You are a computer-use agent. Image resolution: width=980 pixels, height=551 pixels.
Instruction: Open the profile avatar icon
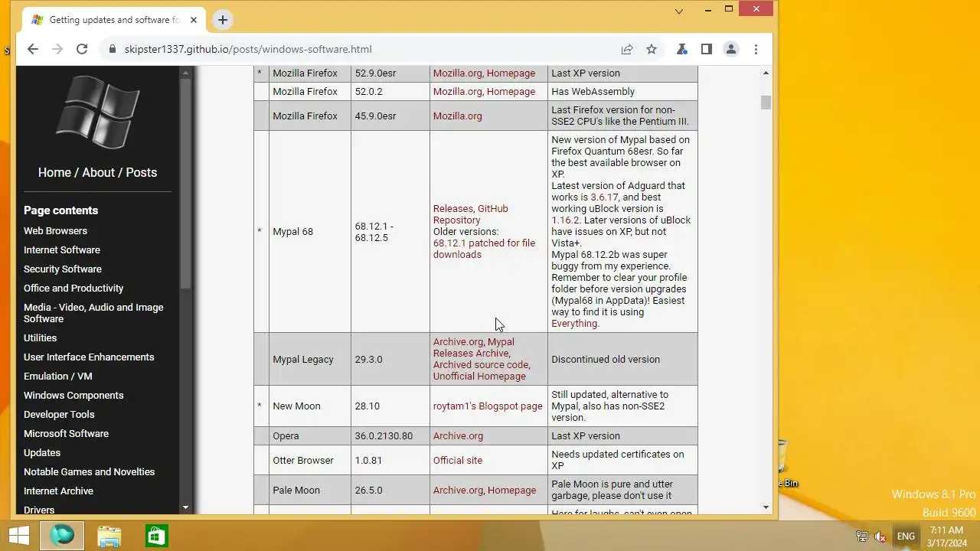click(x=731, y=49)
